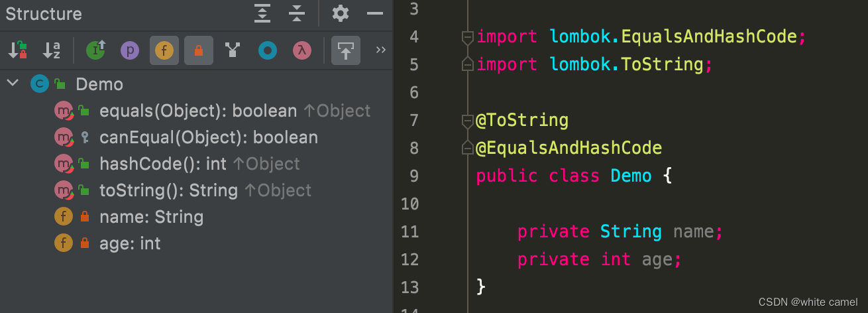Toggle show properties filter
The width and height of the screenshot is (868, 313).
[130, 50]
